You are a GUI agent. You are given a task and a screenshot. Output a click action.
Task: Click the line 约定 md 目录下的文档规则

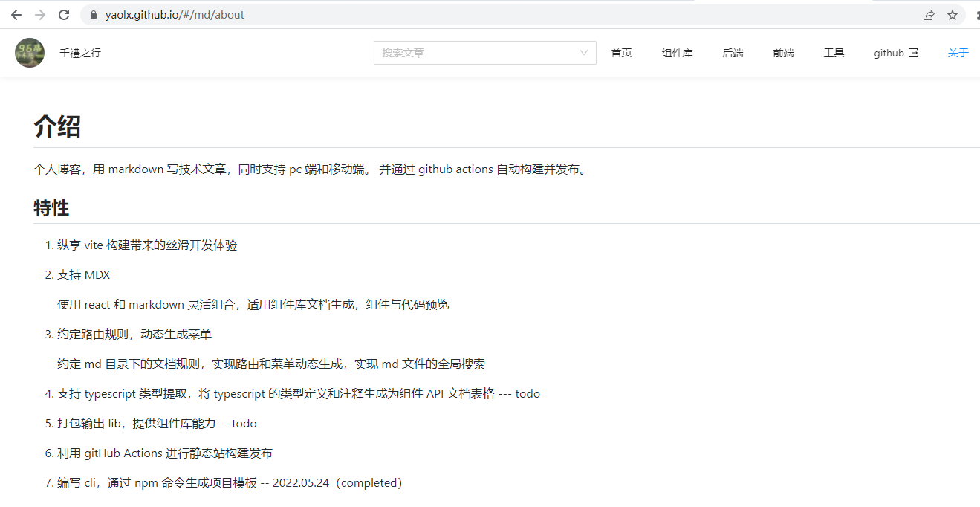[x=271, y=364]
